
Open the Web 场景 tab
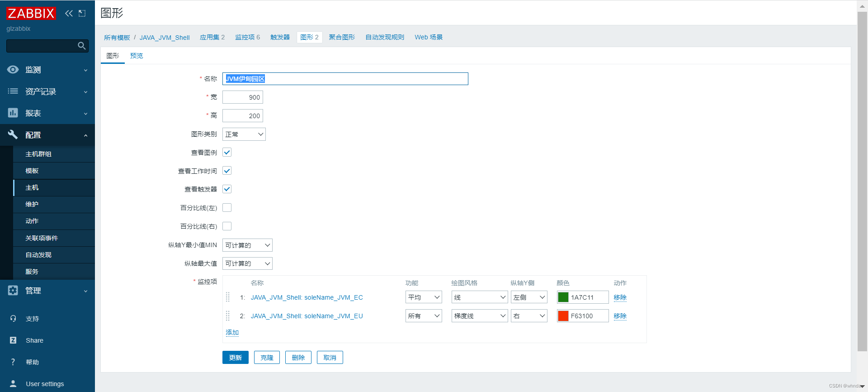point(429,37)
